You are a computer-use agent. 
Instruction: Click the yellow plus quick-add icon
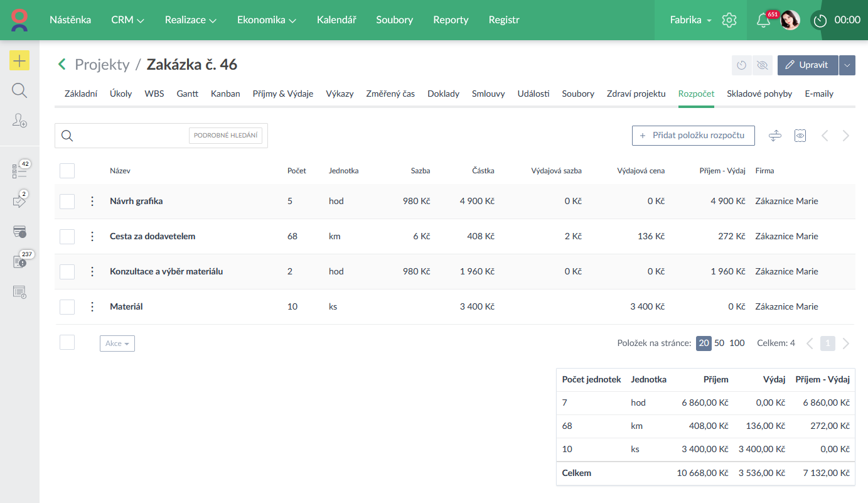tap(19, 61)
